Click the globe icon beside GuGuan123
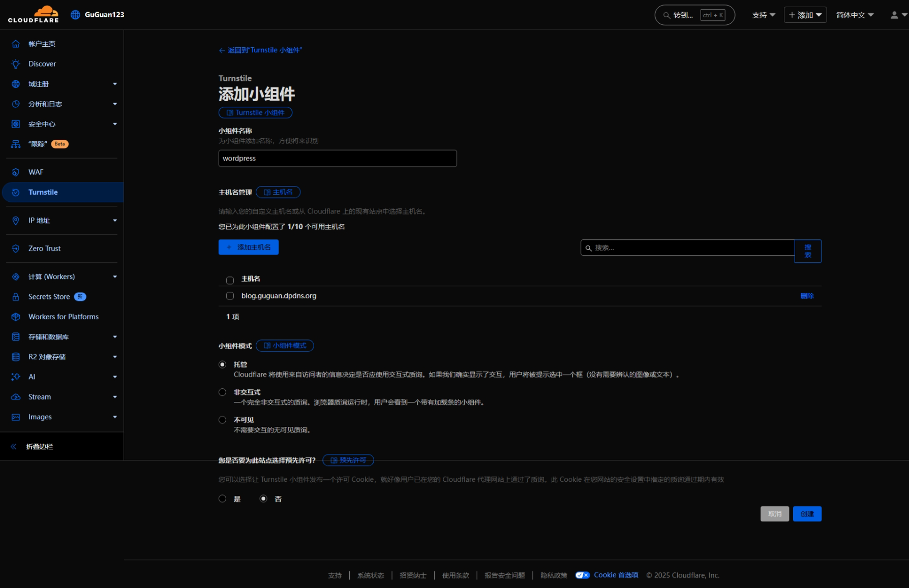909x588 pixels. [75, 15]
